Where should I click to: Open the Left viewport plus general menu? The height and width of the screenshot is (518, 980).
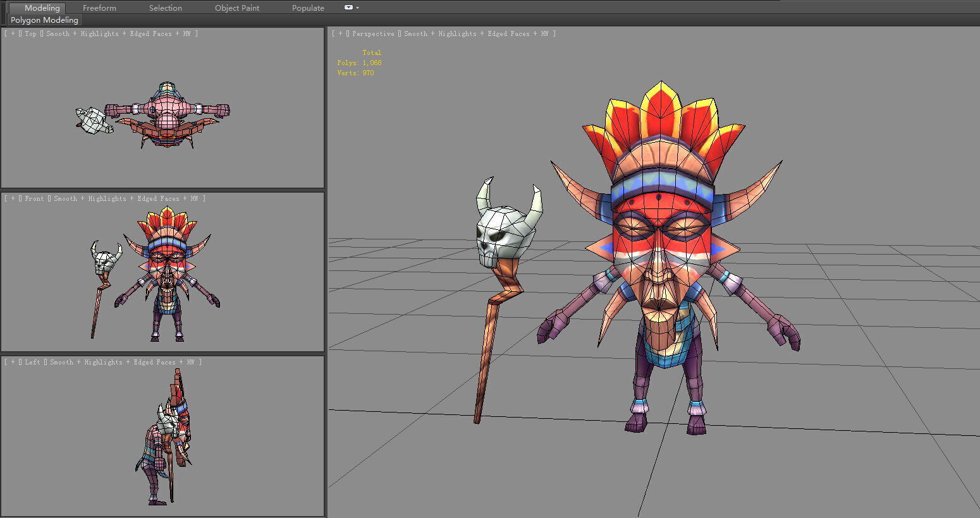pyautogui.click(x=13, y=362)
